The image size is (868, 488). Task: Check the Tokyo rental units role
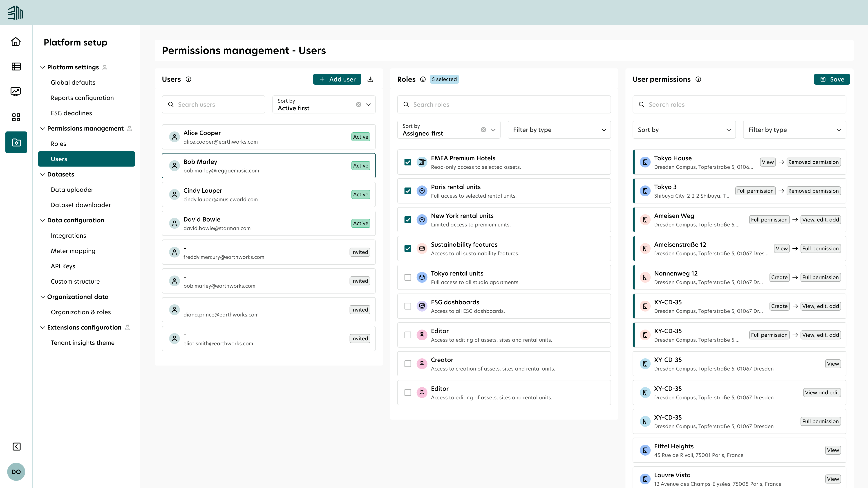[408, 278]
